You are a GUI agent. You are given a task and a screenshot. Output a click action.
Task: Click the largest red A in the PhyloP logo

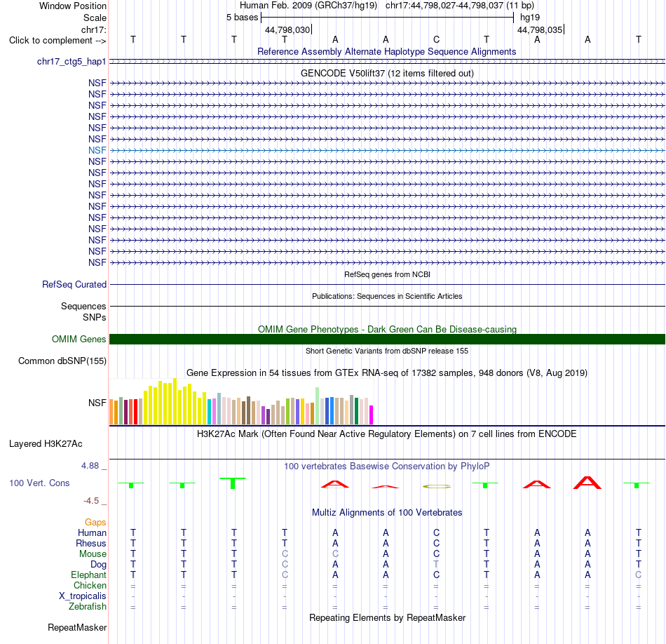tap(587, 483)
